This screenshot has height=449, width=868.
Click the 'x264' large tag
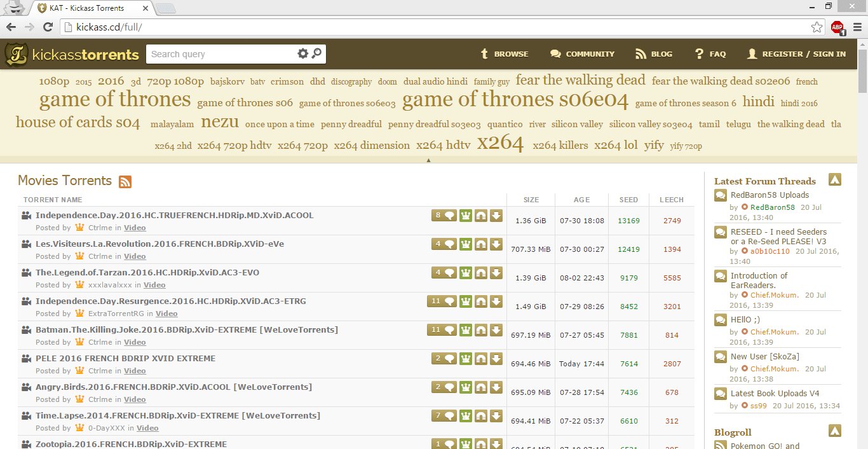coord(500,143)
